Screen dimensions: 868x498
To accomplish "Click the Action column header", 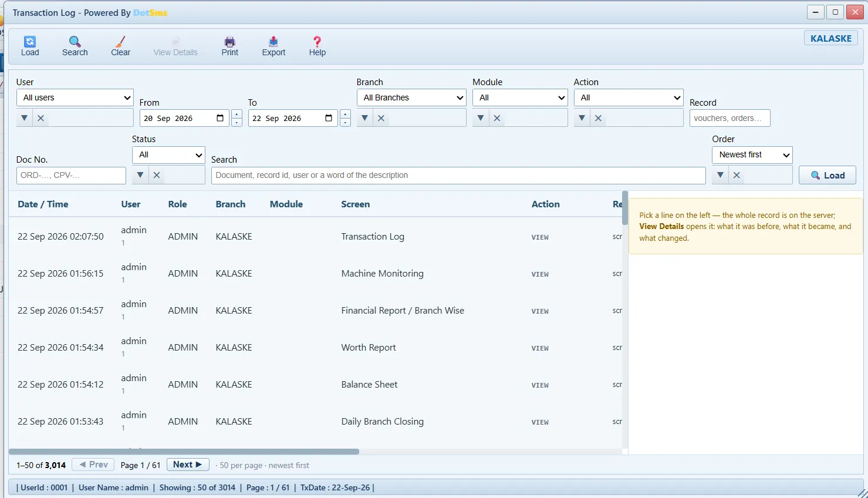I will point(545,204).
